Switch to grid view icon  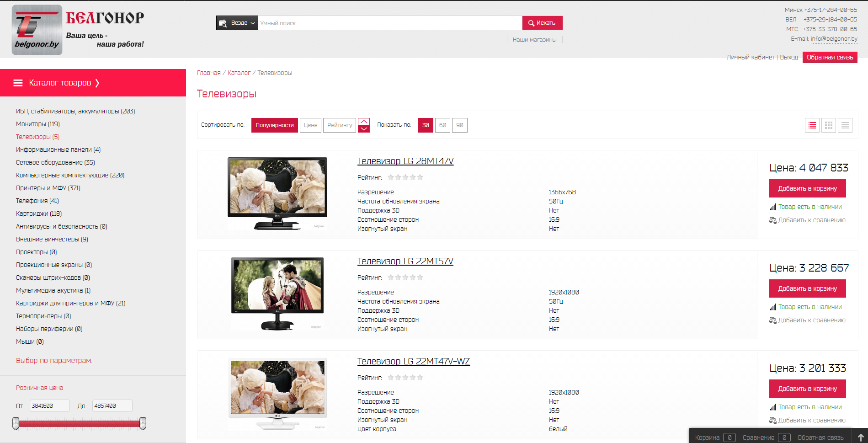pyautogui.click(x=829, y=125)
